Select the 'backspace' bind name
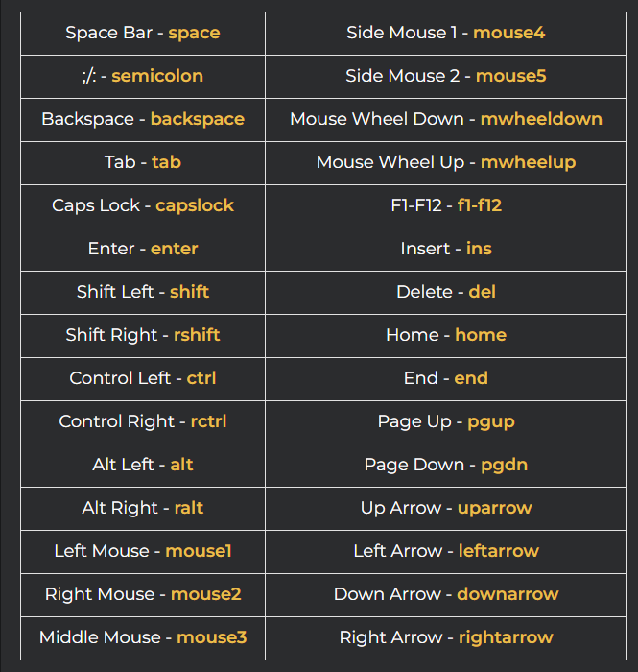Image resolution: width=638 pixels, height=672 pixels. coord(197,119)
